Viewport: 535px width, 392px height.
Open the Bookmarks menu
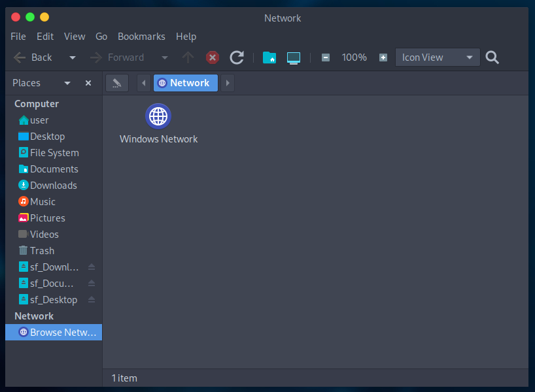click(141, 37)
